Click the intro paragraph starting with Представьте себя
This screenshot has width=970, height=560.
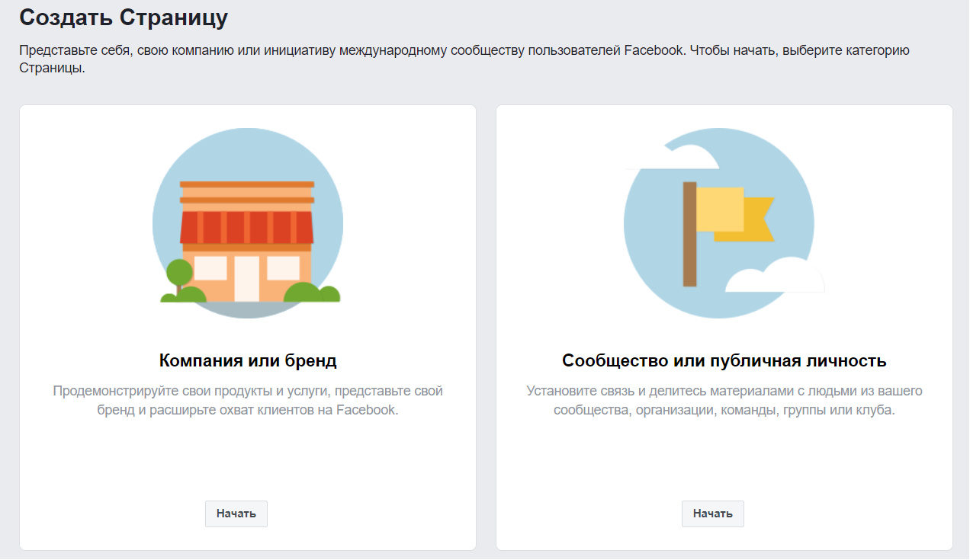[x=464, y=59]
